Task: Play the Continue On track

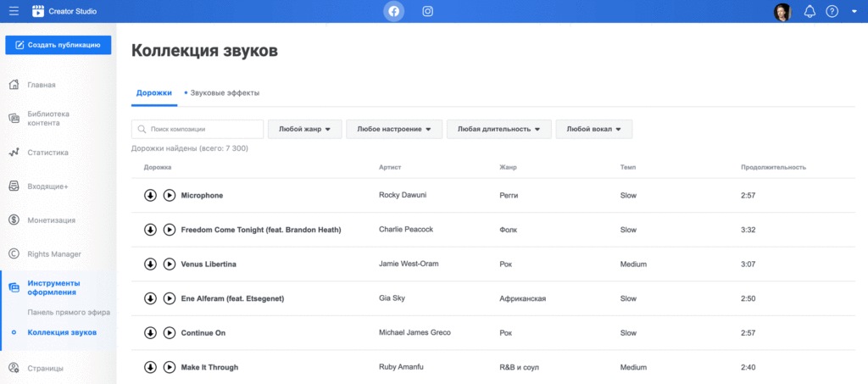Action: 170,332
